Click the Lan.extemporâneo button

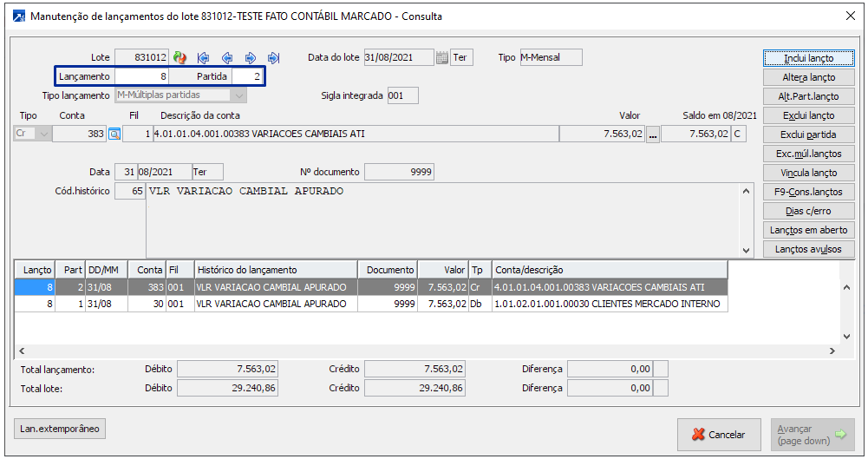(60, 429)
